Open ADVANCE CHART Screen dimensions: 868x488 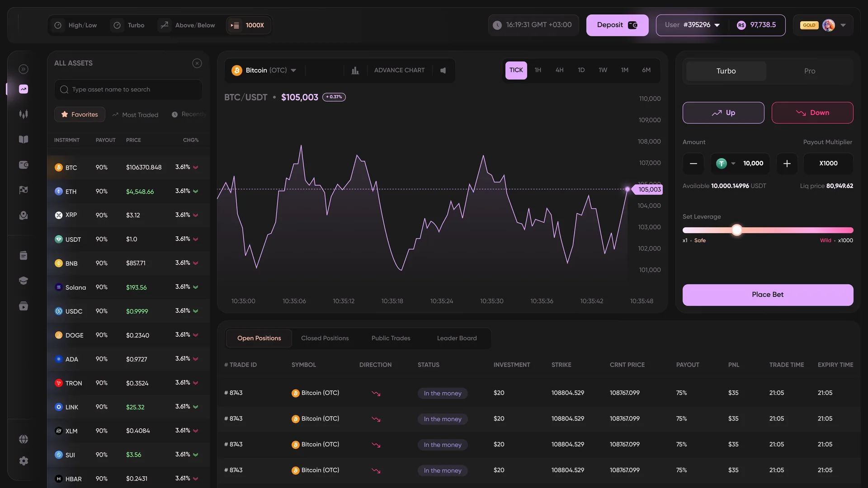tap(399, 70)
